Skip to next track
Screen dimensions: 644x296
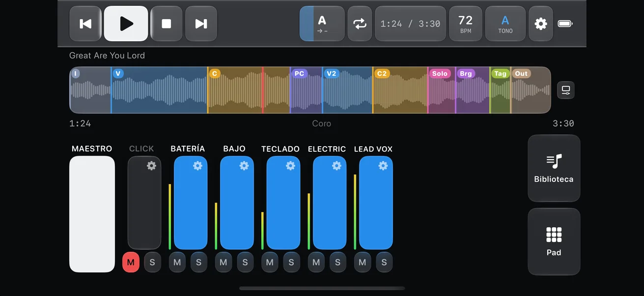point(201,24)
